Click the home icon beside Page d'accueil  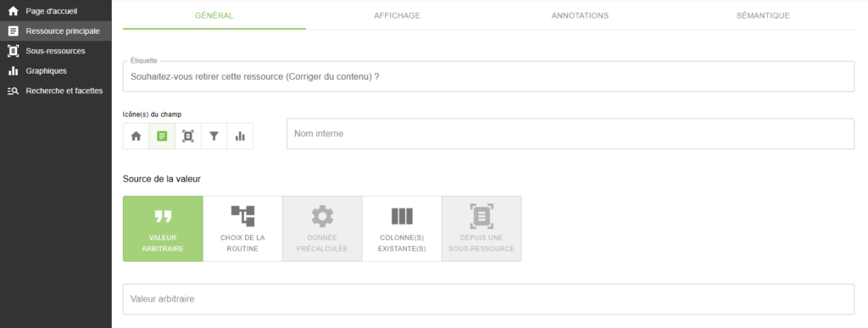(14, 11)
